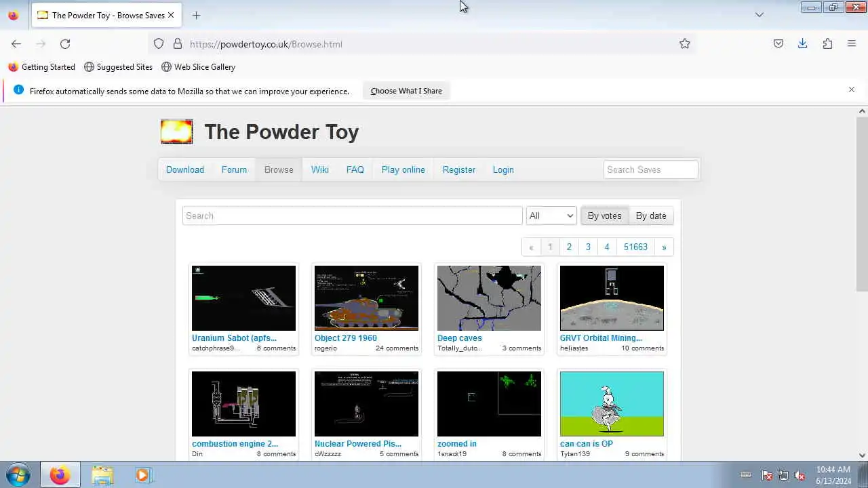
Task: Open a new browser tab with plus
Action: (x=197, y=15)
